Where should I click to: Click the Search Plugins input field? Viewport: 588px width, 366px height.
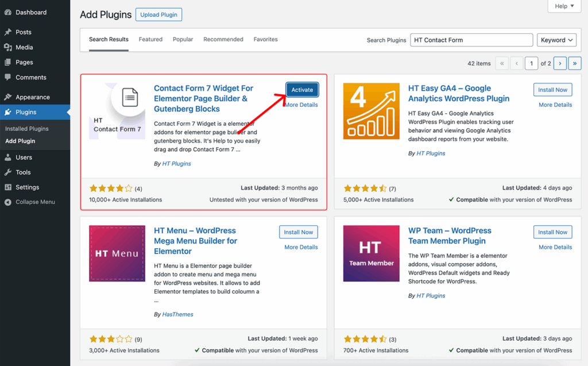tap(471, 40)
